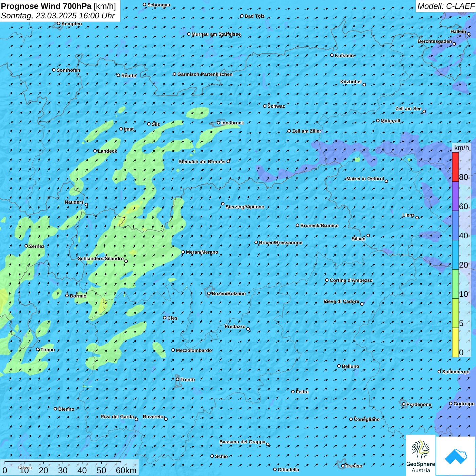Click the 'Brixen/Bressanone' label

[x=280, y=242]
